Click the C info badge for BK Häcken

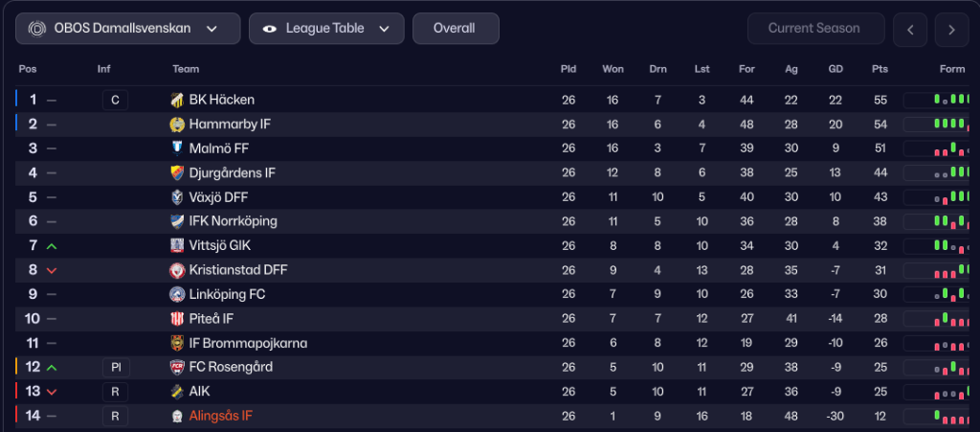tap(115, 100)
